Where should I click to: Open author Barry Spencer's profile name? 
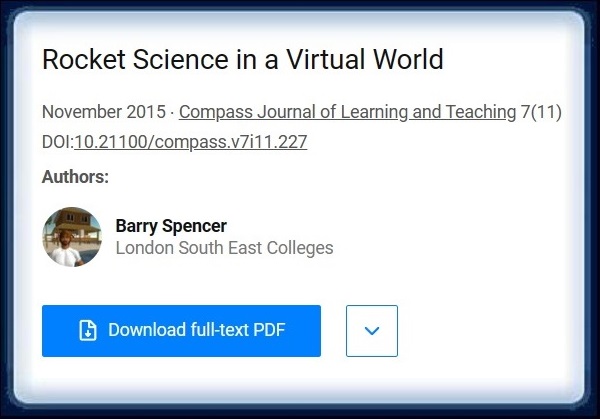[171, 226]
